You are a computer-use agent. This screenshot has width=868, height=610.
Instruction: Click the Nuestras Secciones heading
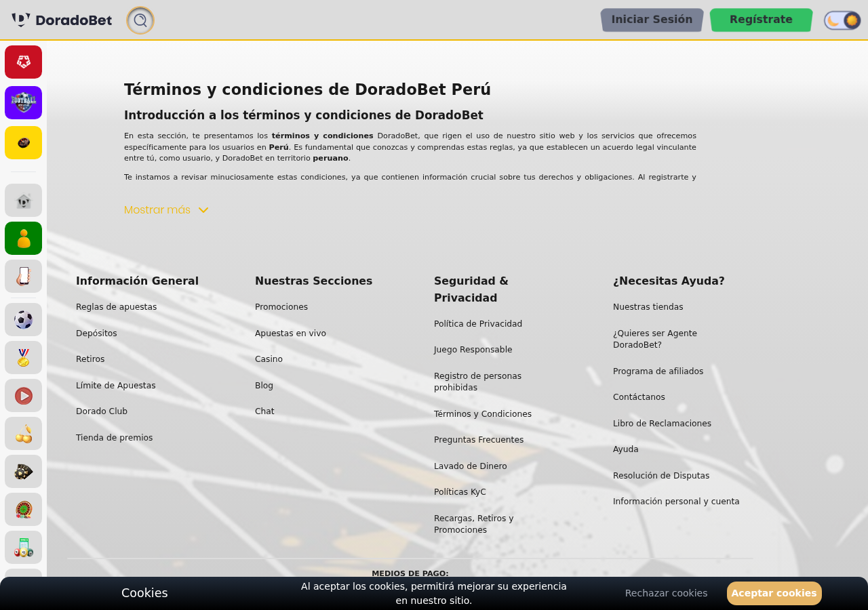click(x=313, y=281)
